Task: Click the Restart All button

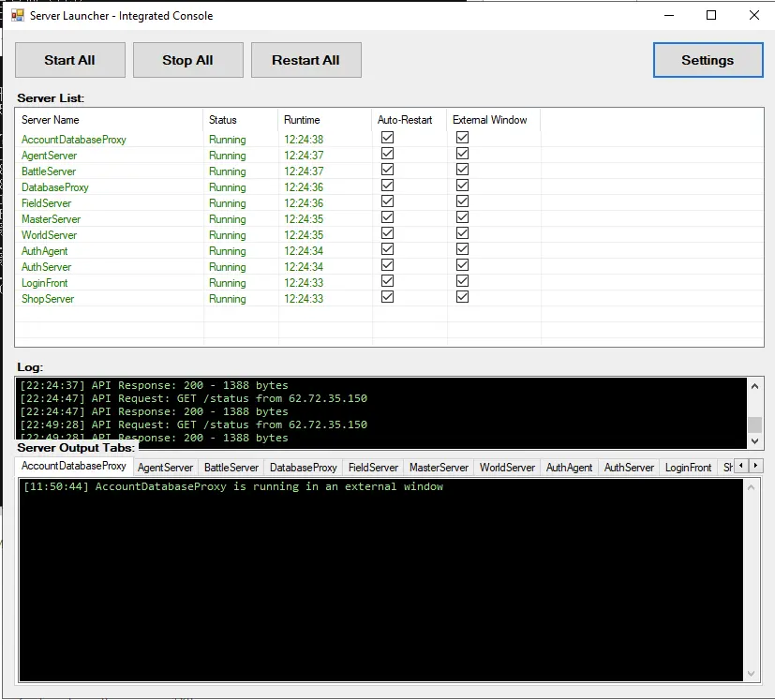Action: click(306, 60)
